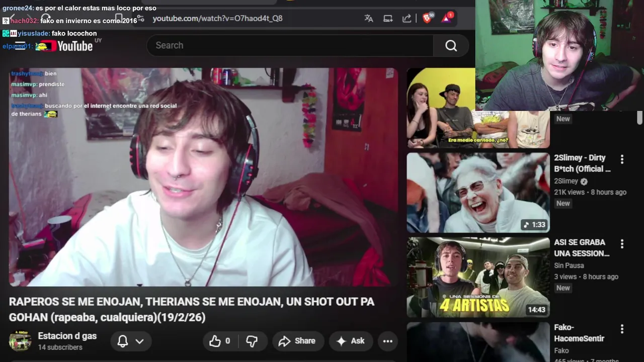Select the youtube.com URL in address bar
The width and height of the screenshot is (644, 362).
[x=217, y=19]
